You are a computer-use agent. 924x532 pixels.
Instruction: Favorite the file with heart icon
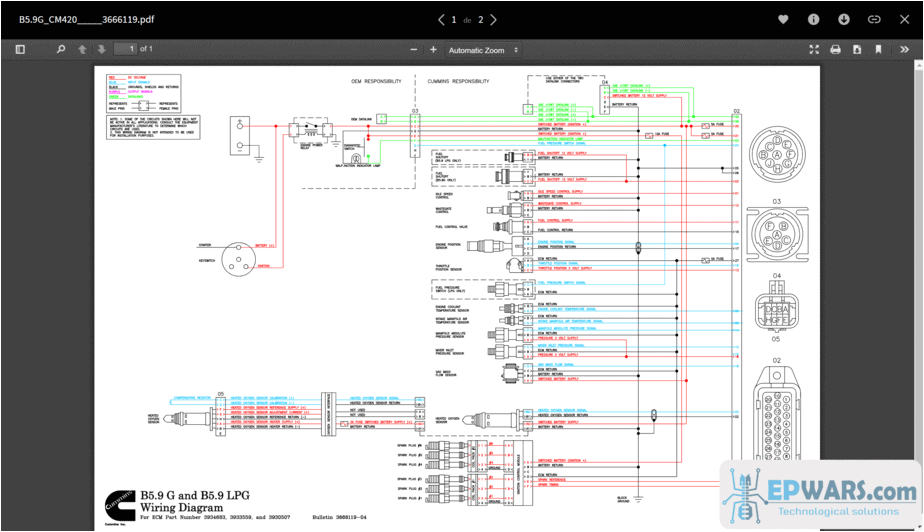783,19
